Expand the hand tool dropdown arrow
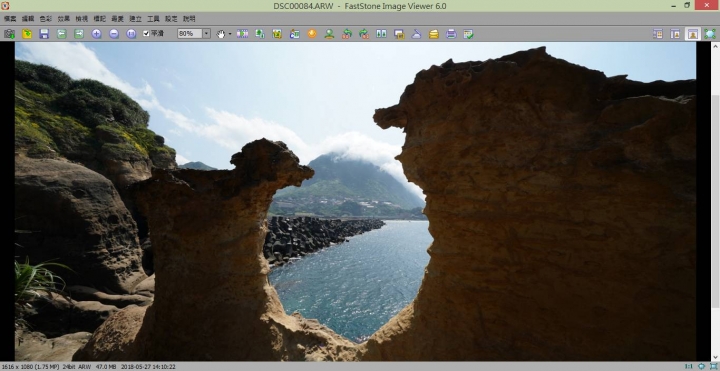 click(x=230, y=34)
